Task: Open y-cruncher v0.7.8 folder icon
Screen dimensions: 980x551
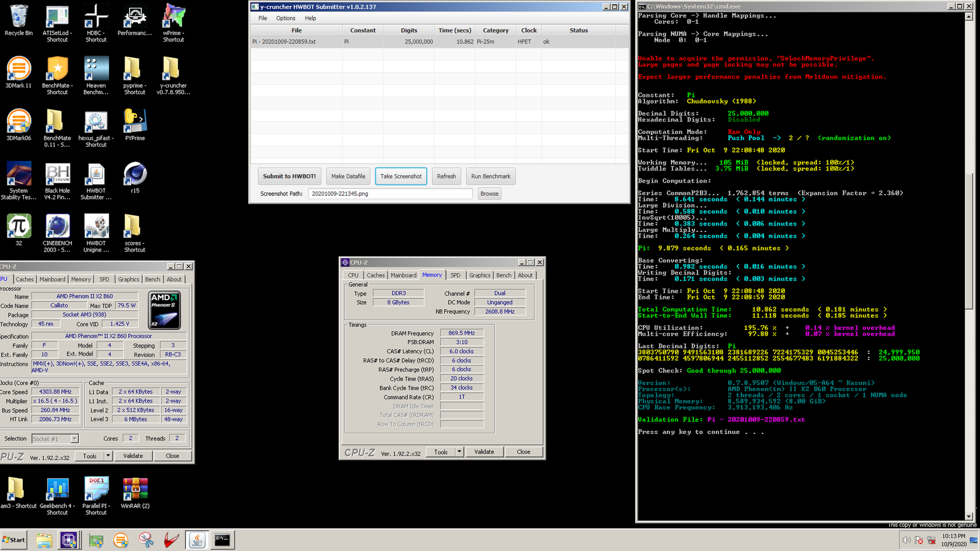Action: coord(174,76)
